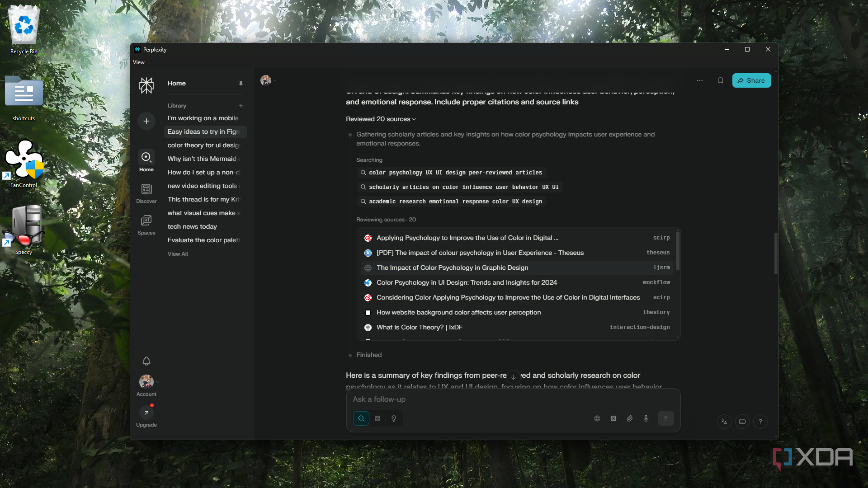Open profile avatar dropdown at thread top
The width and height of the screenshot is (868, 488).
pyautogui.click(x=268, y=80)
